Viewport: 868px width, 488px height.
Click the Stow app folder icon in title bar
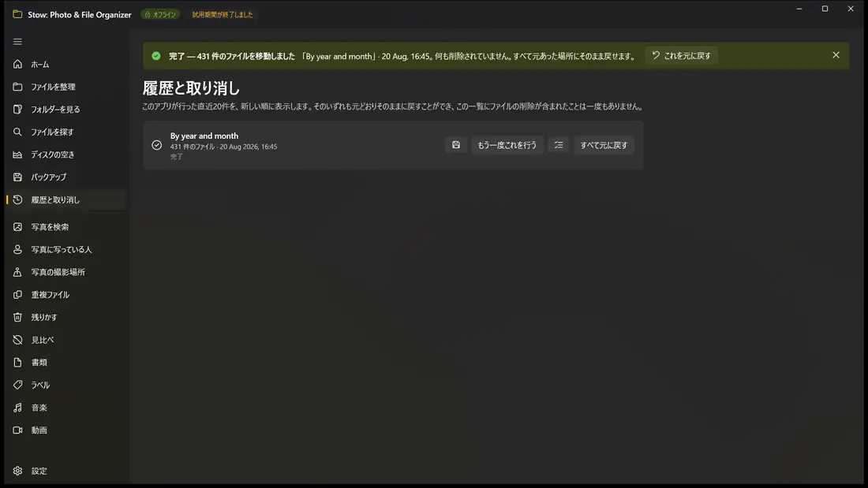pos(17,14)
